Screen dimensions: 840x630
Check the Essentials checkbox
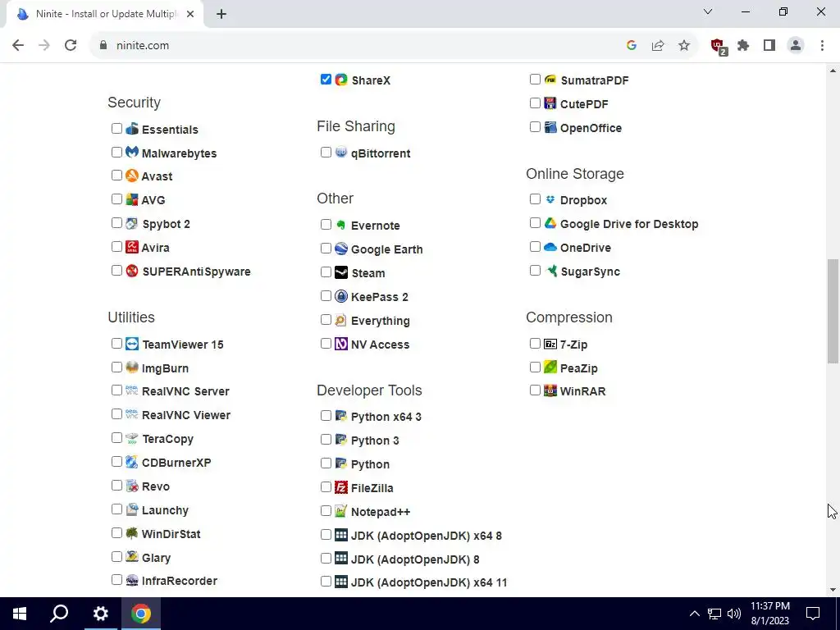tap(116, 129)
